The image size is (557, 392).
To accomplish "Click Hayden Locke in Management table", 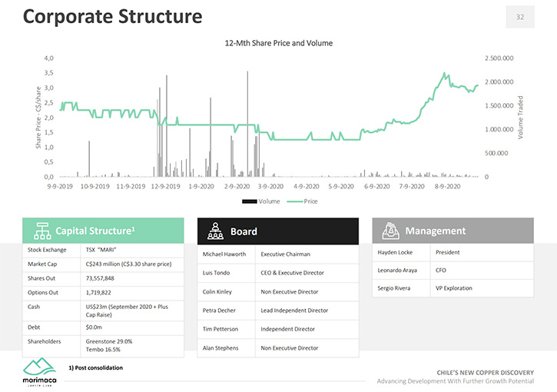I will [x=395, y=252].
